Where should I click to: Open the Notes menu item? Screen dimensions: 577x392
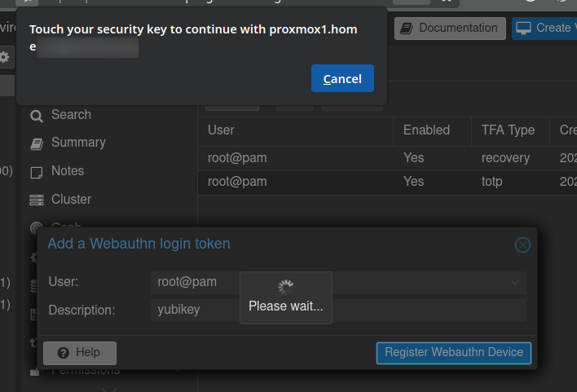68,171
